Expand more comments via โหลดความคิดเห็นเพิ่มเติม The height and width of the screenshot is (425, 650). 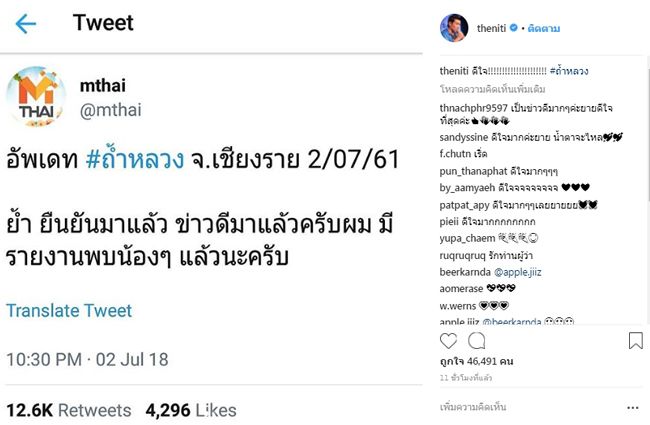point(489,89)
